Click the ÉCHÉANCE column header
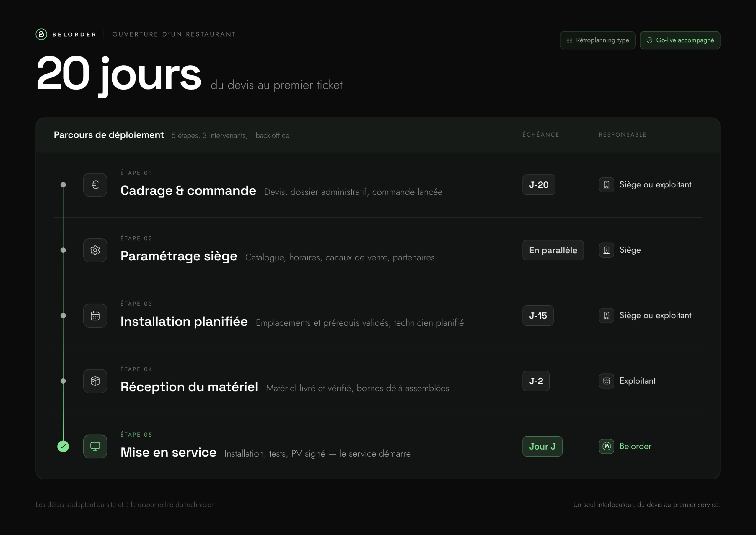Image resolution: width=756 pixels, height=535 pixels. click(x=541, y=135)
